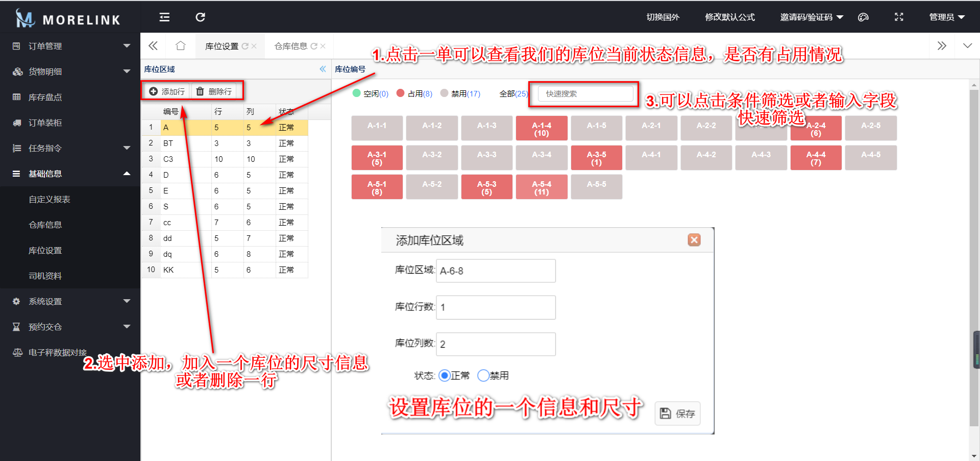
Task: Click the 电子秤数据对接 scale icon
Action: tap(17, 352)
